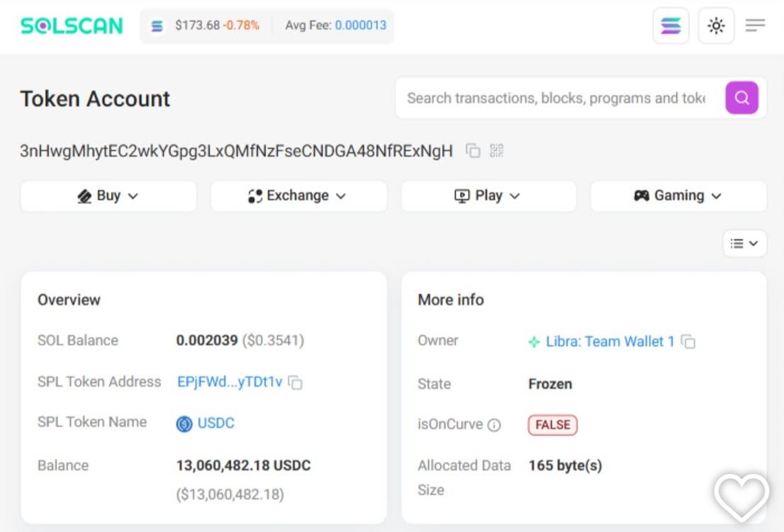This screenshot has height=532, width=784.
Task: Select the Frozen state value
Action: tap(550, 384)
